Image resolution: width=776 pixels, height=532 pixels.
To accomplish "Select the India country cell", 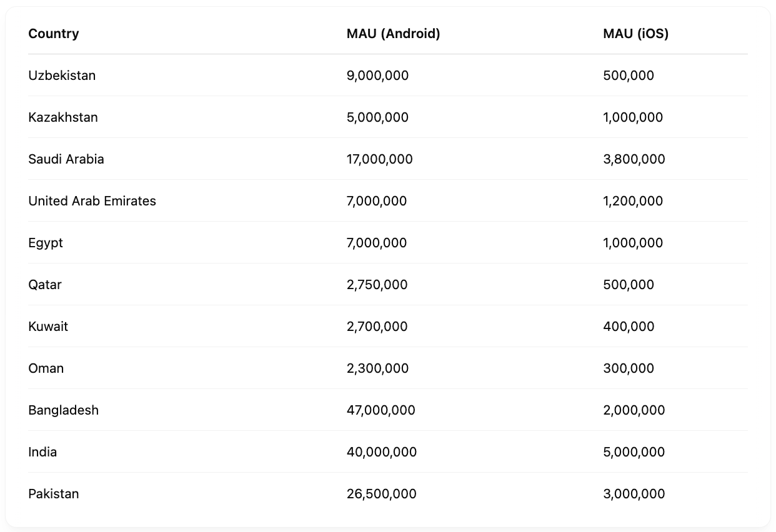I will (x=42, y=452).
